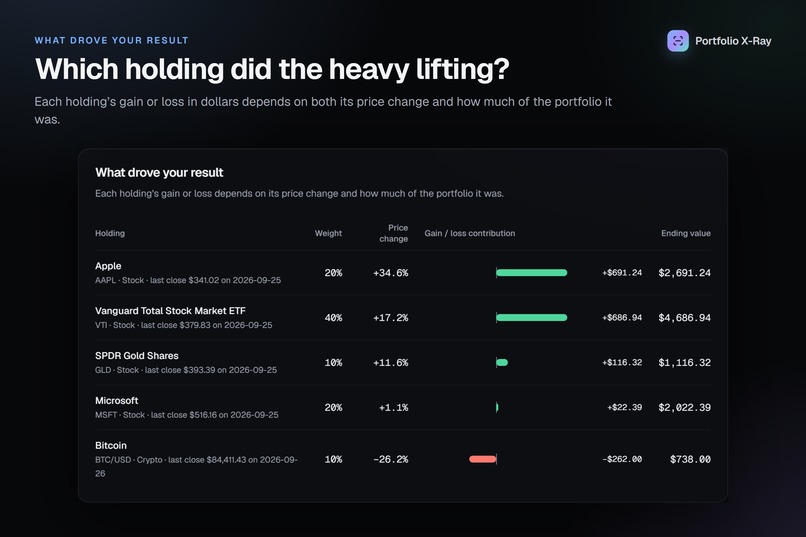Select the Apple holding row name

tap(108, 266)
